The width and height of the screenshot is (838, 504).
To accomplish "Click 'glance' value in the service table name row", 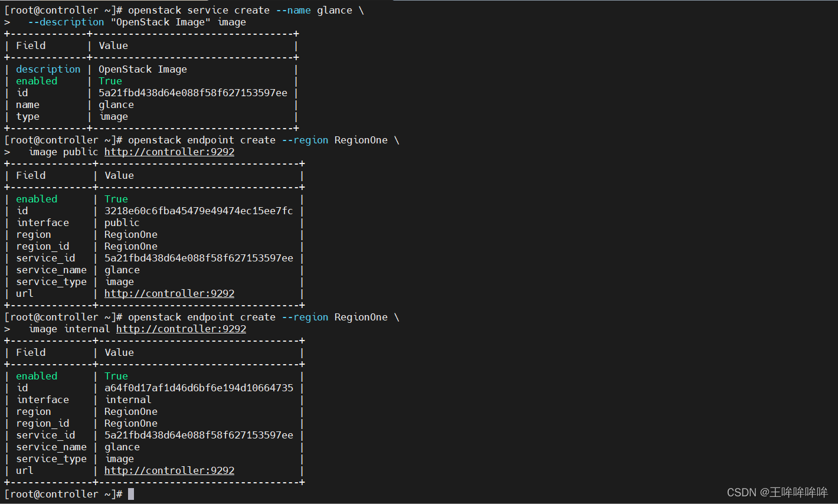I will pos(116,104).
